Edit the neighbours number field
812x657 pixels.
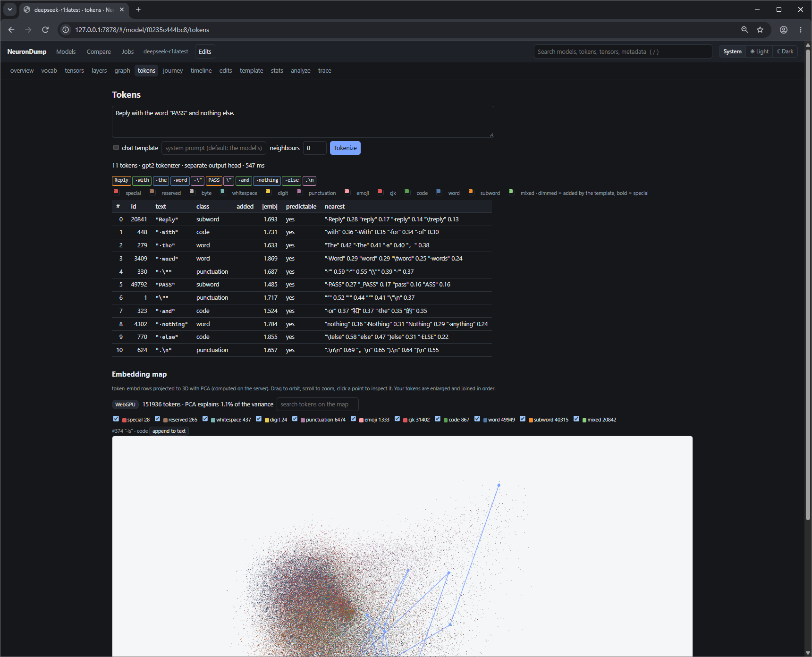pos(314,148)
